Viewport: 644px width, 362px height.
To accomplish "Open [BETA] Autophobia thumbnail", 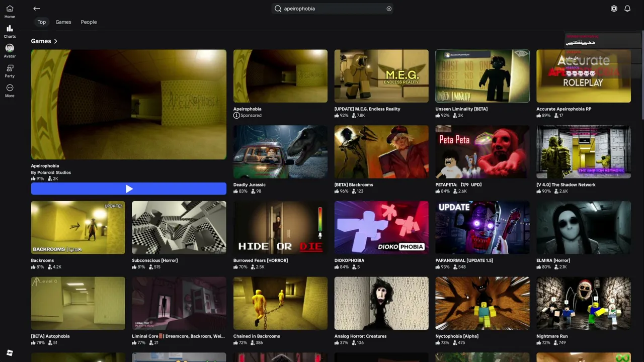I will coord(78,303).
